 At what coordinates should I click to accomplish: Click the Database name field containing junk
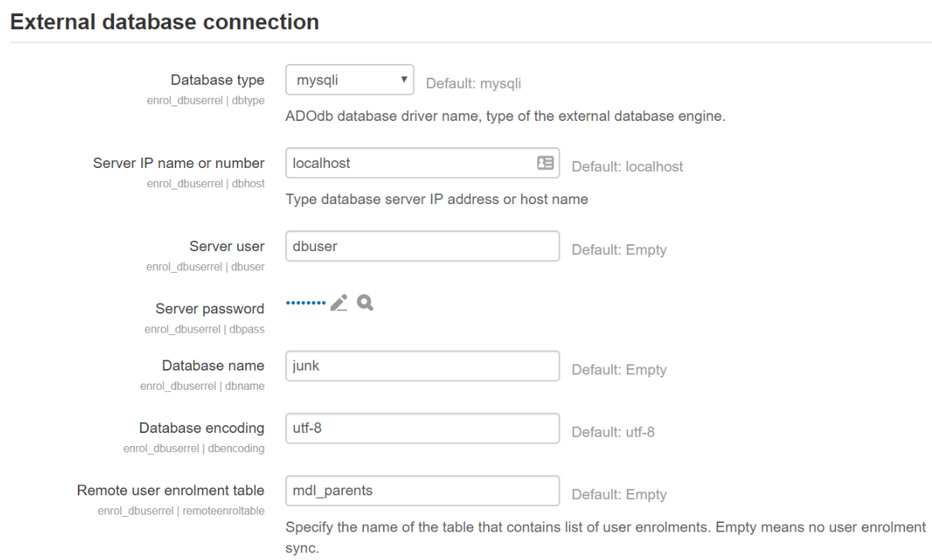click(x=422, y=366)
